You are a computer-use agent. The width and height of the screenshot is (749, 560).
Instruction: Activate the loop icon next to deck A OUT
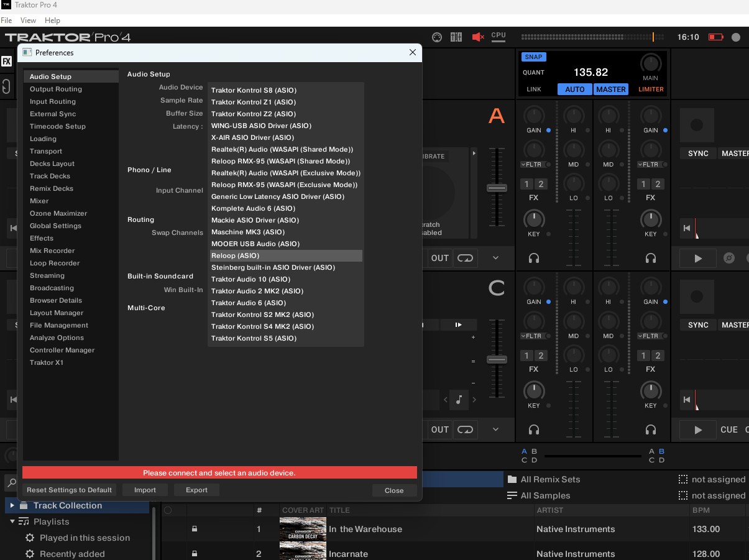coord(465,257)
